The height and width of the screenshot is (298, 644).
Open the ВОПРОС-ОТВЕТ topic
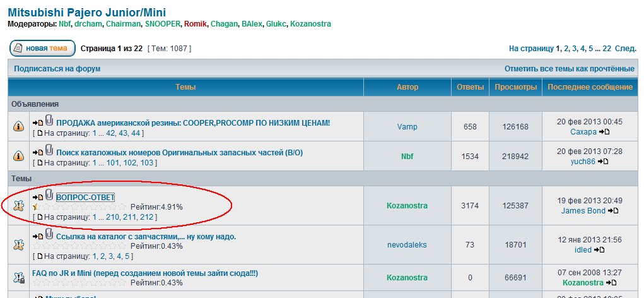tap(85, 197)
